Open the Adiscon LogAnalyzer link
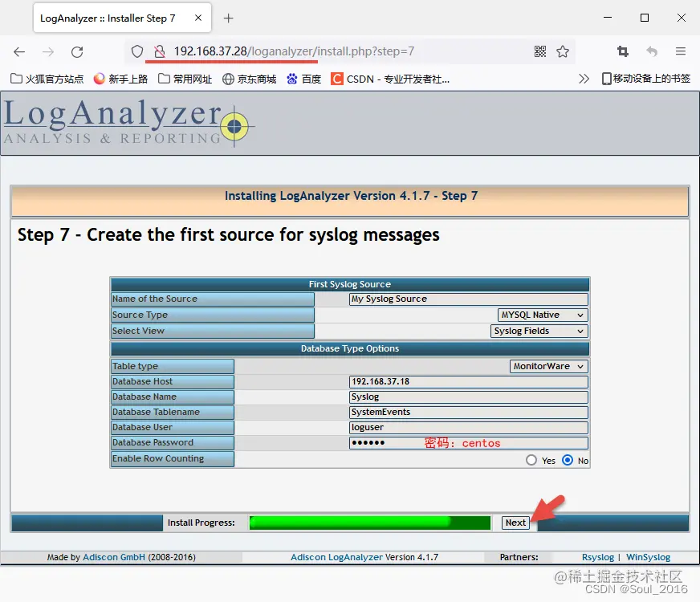 click(x=336, y=557)
